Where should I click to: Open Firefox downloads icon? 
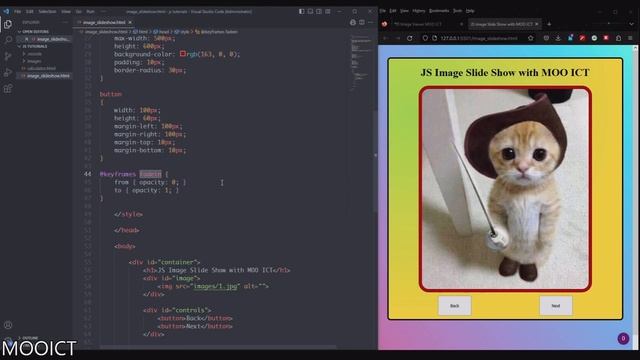tap(558, 38)
